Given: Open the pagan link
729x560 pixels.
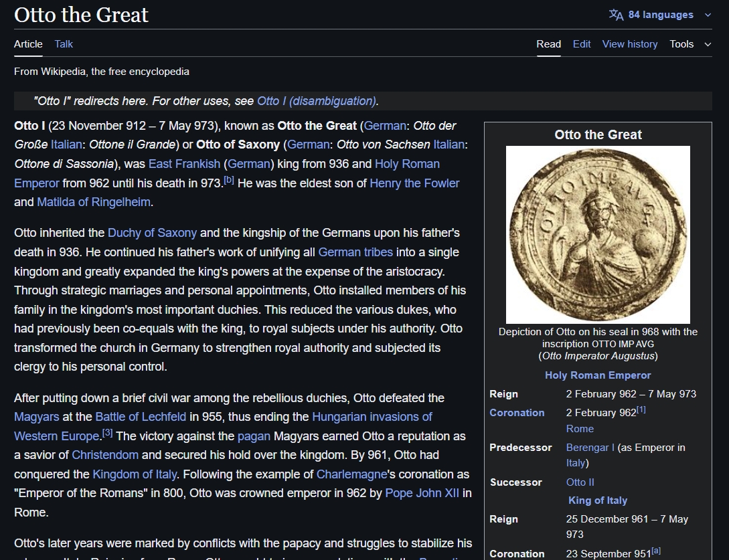Looking at the screenshot, I should pyautogui.click(x=254, y=436).
